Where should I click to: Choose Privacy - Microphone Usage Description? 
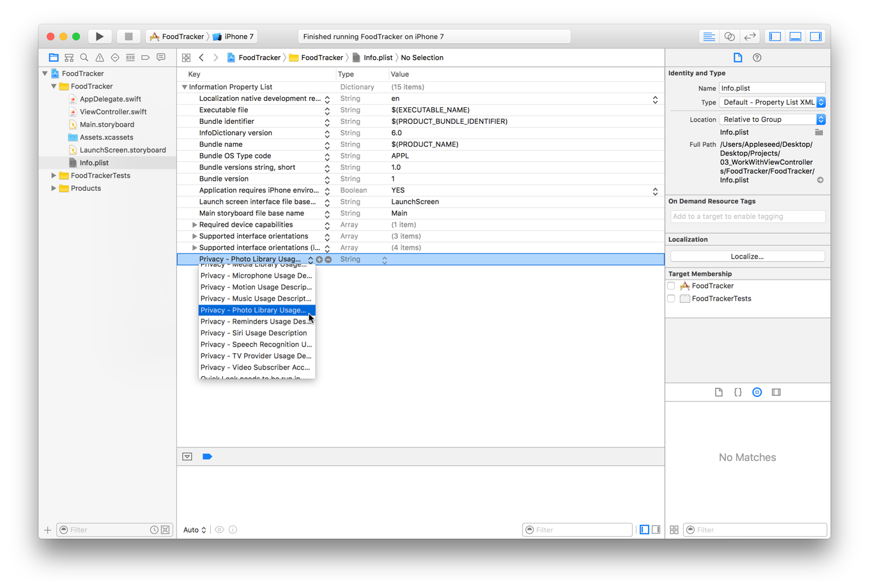point(257,276)
